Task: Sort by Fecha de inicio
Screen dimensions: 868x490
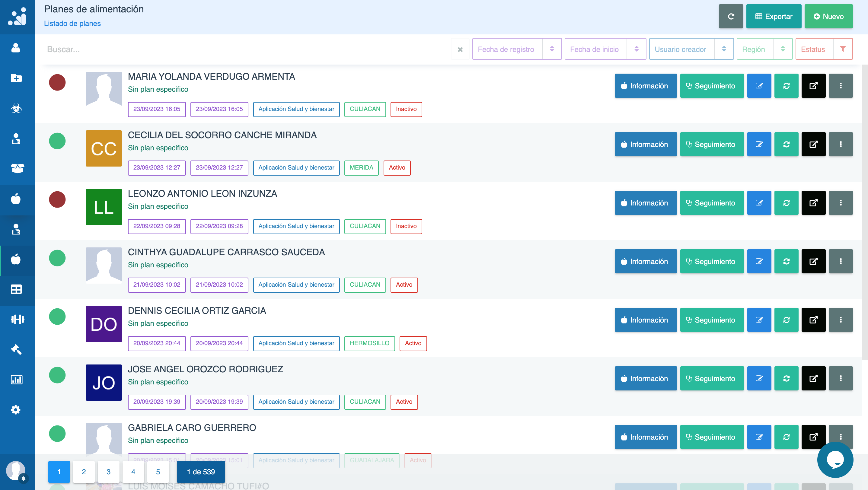Action: pyautogui.click(x=605, y=49)
